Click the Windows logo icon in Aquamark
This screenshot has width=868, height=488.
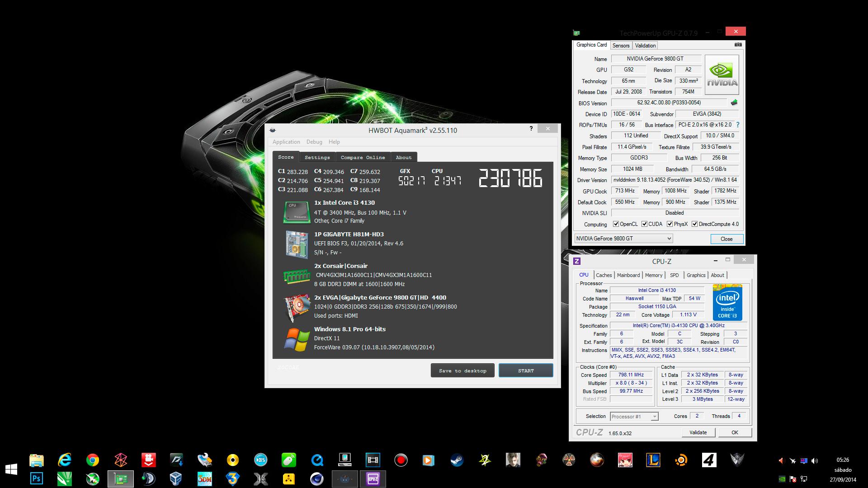click(297, 340)
